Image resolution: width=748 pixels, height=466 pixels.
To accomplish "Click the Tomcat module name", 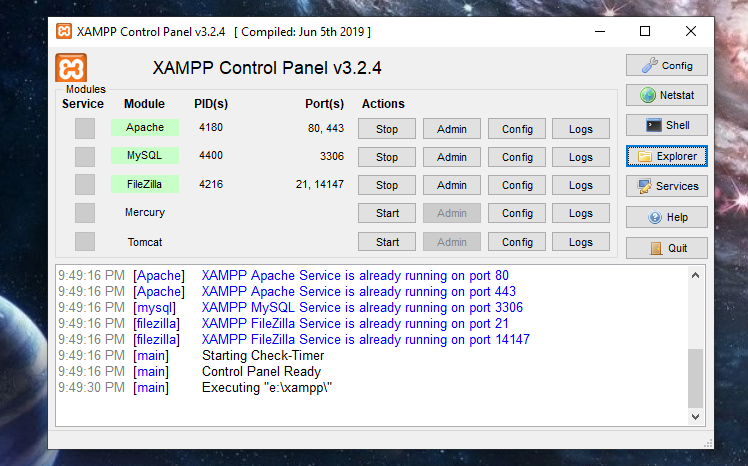I will pos(145,242).
